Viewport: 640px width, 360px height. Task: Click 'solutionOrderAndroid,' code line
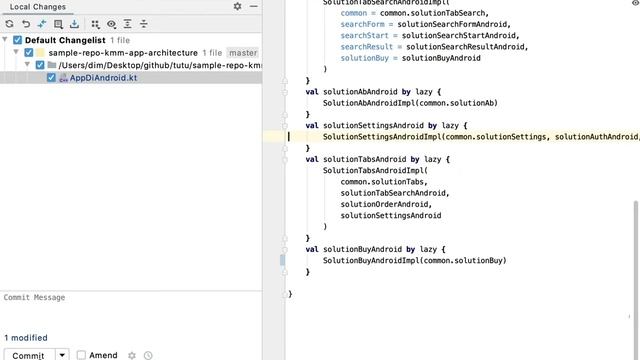(386, 204)
